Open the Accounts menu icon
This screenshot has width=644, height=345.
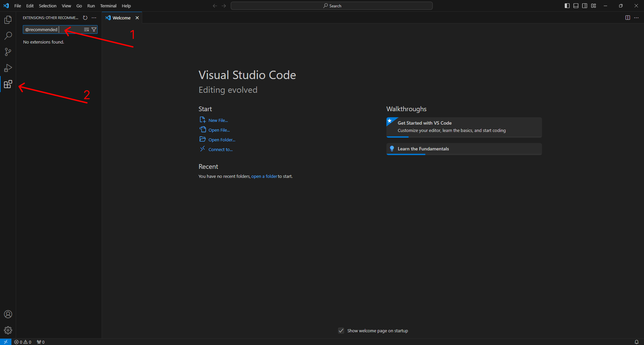pyautogui.click(x=8, y=314)
